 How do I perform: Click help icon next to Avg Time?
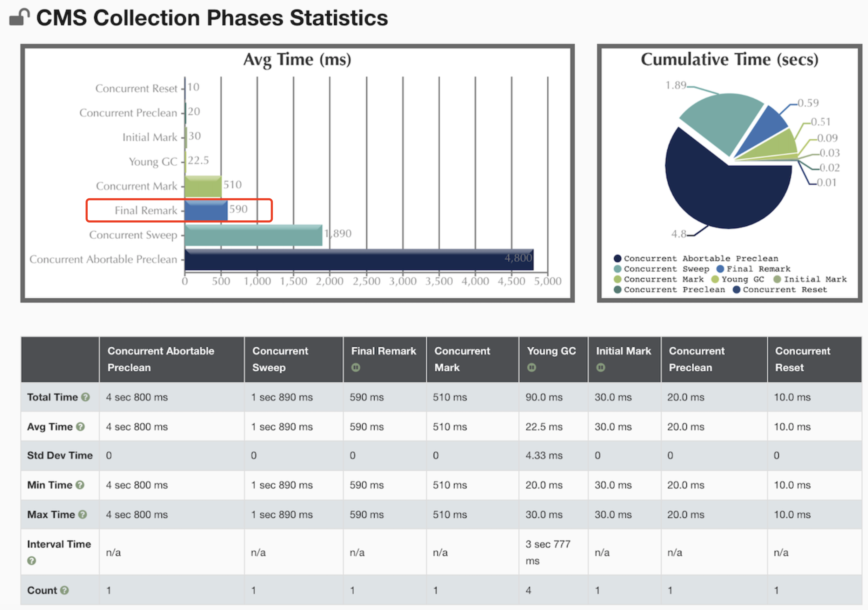[80, 426]
